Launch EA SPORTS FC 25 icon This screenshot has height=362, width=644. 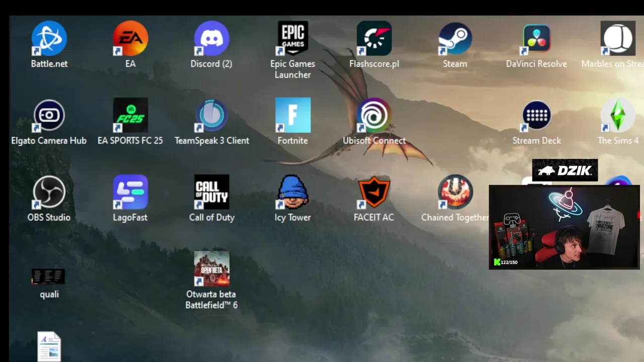[130, 116]
